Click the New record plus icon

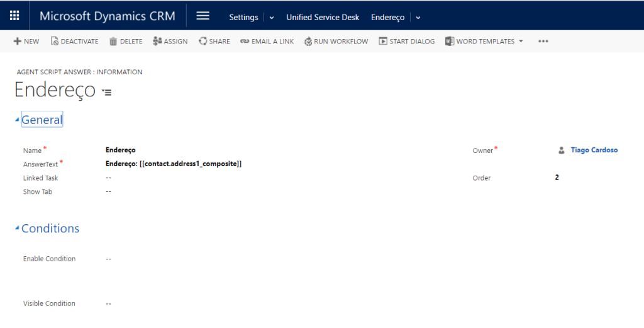coord(17,42)
